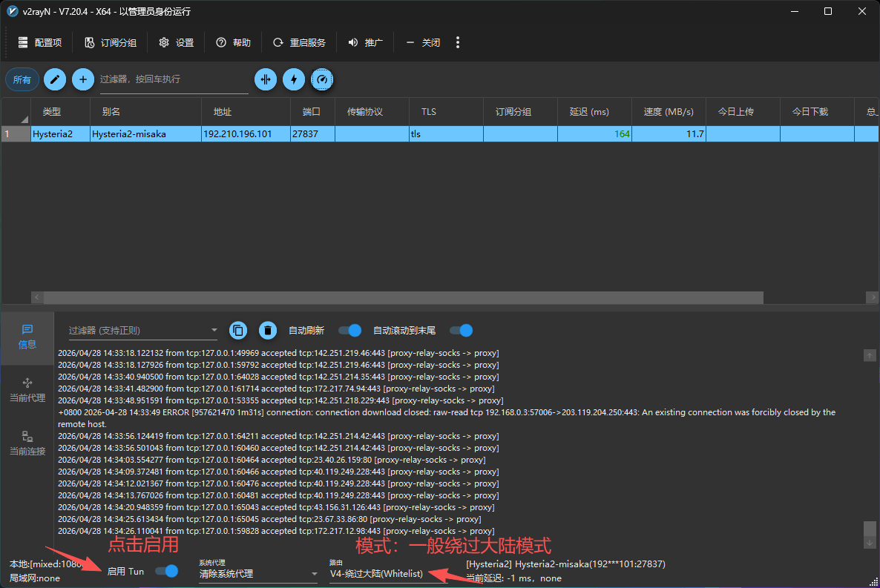Click the server list scroll left arrow
Image resolution: width=880 pixels, height=588 pixels.
click(37, 297)
